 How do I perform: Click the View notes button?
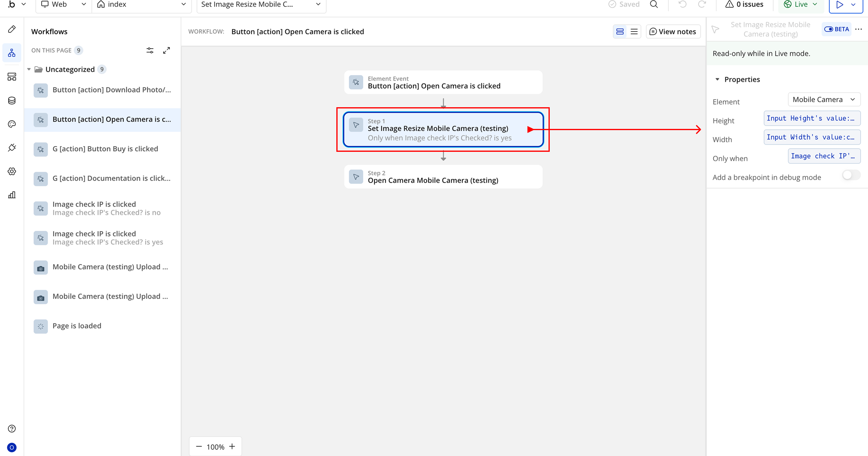point(673,32)
